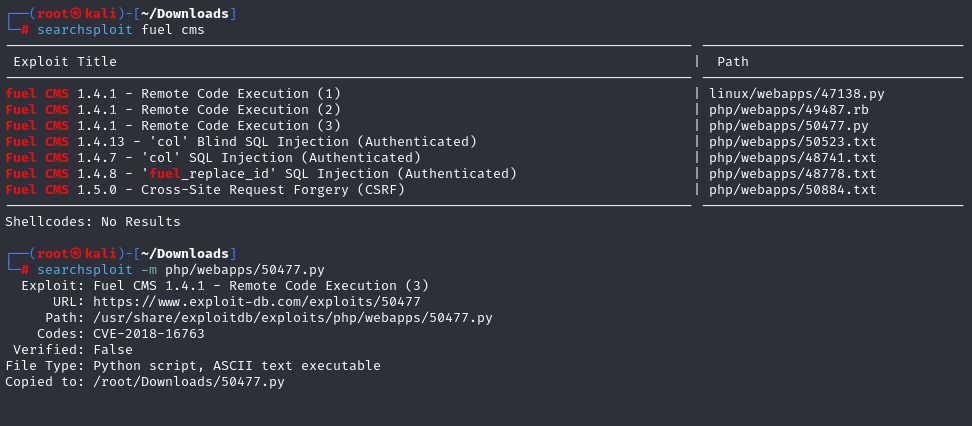Image resolution: width=972 pixels, height=426 pixels.
Task: Click the path php/webapps/48778.txt
Action: click(x=793, y=174)
